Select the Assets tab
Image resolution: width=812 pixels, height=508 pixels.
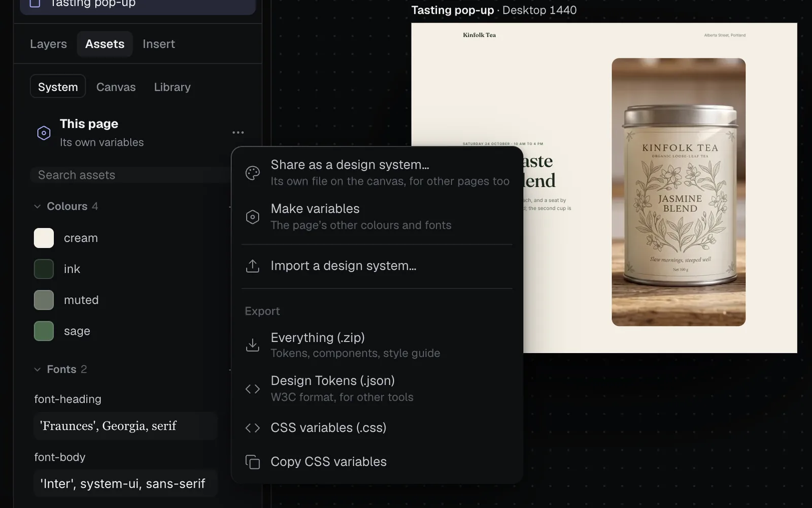[x=105, y=44]
